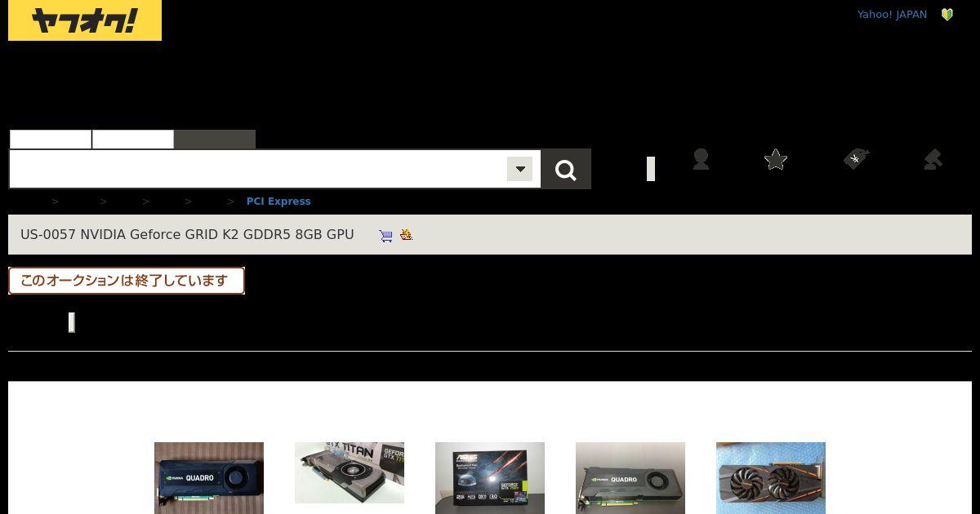
Task: Click the green-yellow beginner mark icon
Action: point(947,15)
